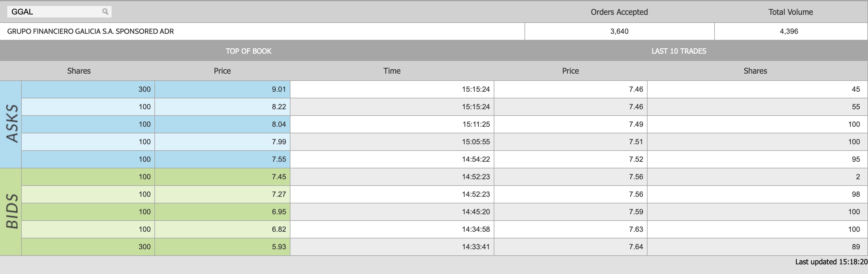Click the Grupo Financiero Galicia company name

tap(90, 31)
